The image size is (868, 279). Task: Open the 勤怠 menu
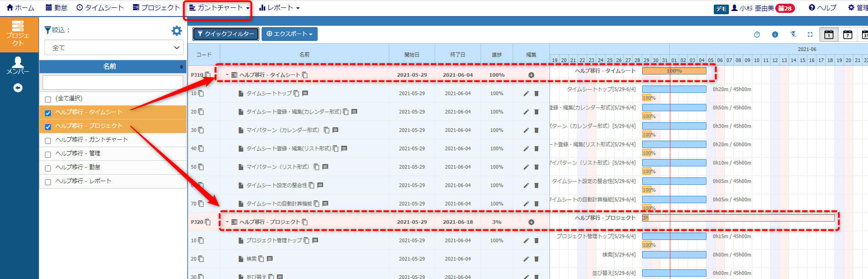(x=56, y=8)
